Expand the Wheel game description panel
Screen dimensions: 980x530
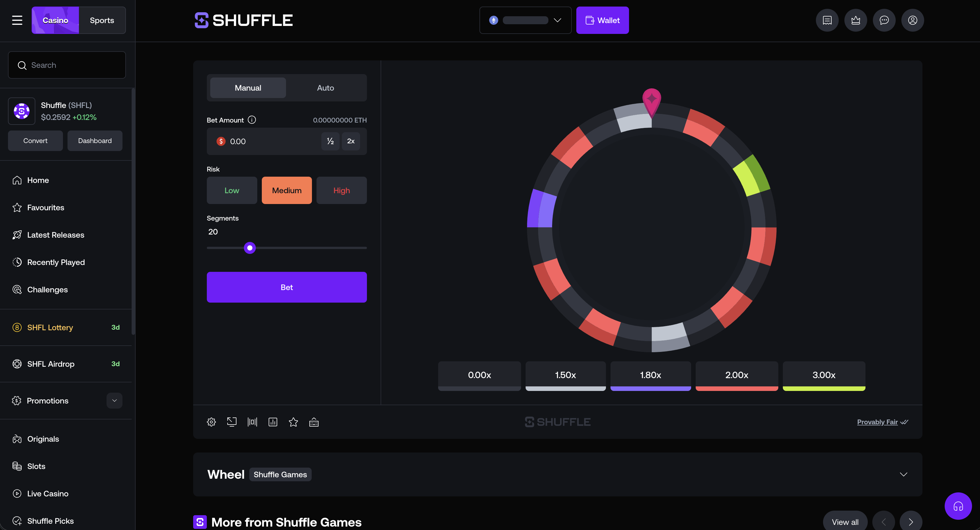click(x=904, y=474)
